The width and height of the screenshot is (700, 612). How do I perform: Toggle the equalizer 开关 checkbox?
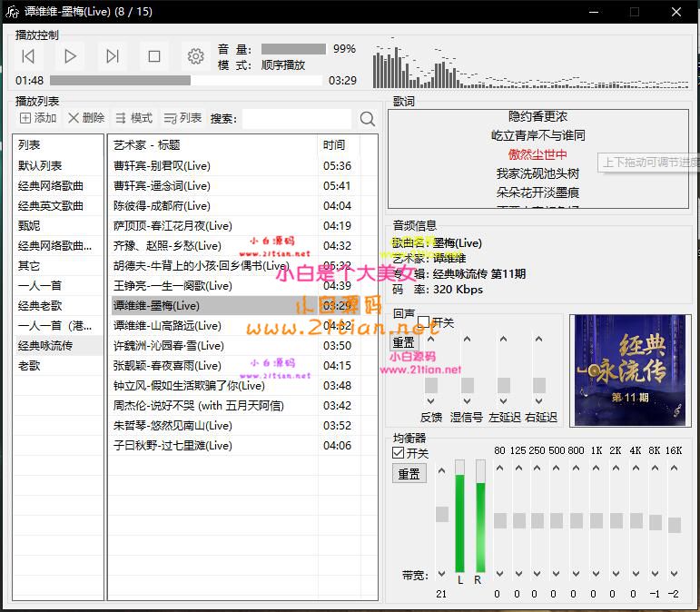point(399,453)
